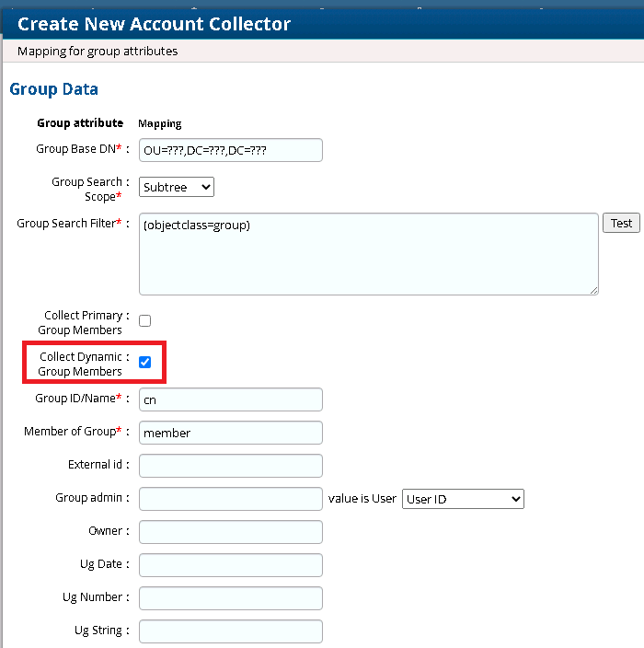This screenshot has height=648, width=644.
Task: Click the External id input box
Action: (230, 466)
